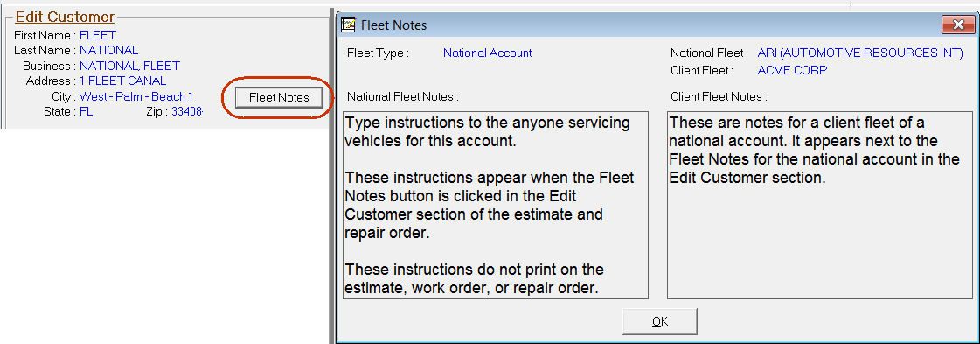Screen dimensions: 980x344
Task: Confirm the dialog with OK
Action: coord(660,321)
